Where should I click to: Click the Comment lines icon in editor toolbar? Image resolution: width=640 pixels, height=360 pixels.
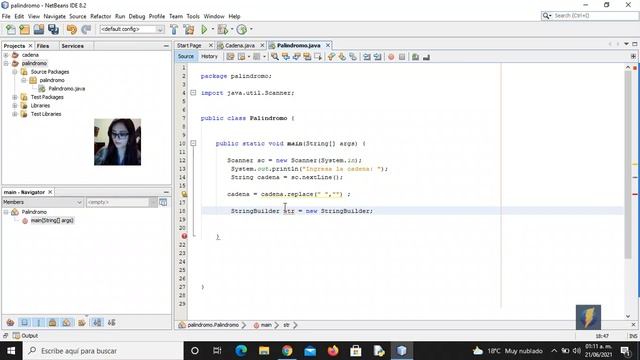tap(415, 57)
